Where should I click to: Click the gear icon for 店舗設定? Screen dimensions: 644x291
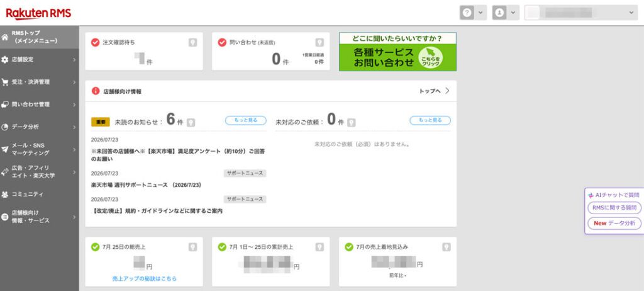(5, 60)
